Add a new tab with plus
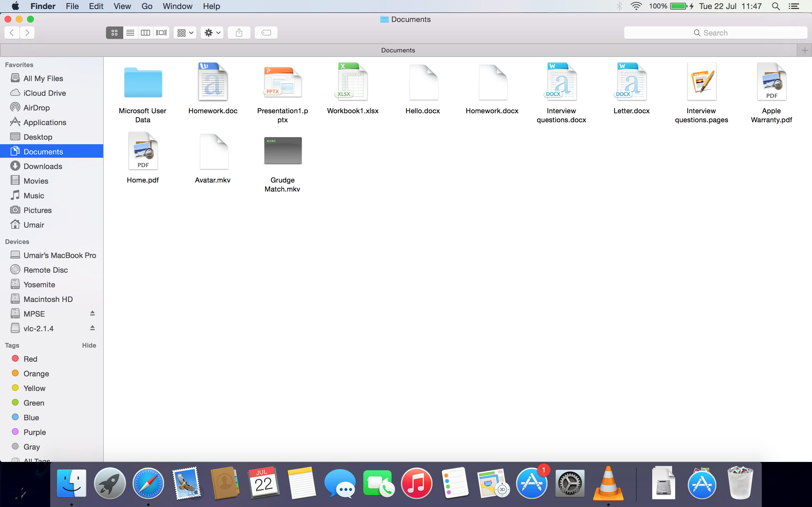Image resolution: width=812 pixels, height=507 pixels. click(x=804, y=50)
